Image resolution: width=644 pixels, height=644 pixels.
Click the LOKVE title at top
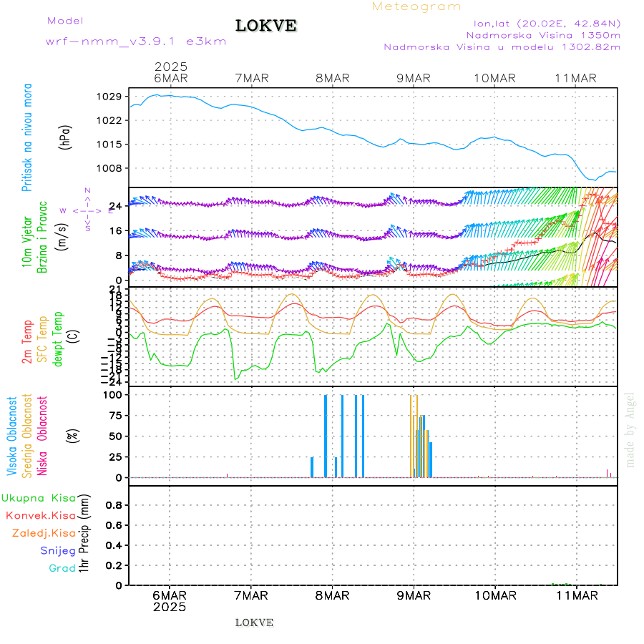pyautogui.click(x=266, y=26)
